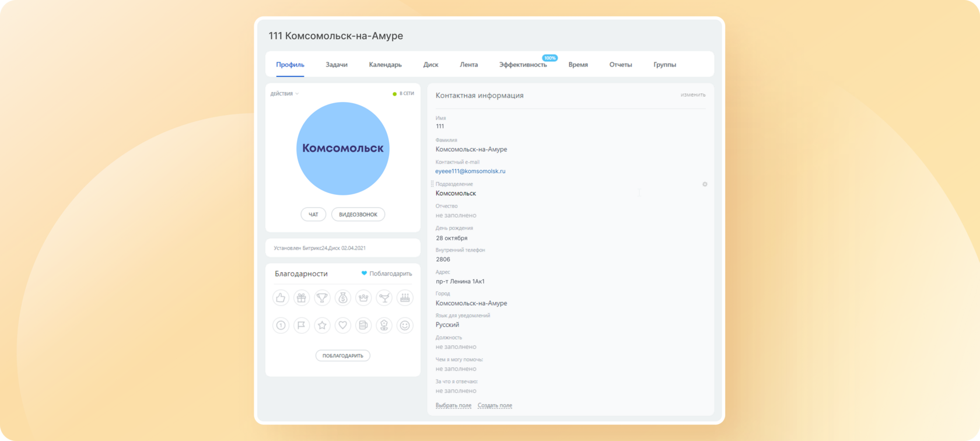
Task: Click the ЧАТ button
Action: (x=313, y=215)
